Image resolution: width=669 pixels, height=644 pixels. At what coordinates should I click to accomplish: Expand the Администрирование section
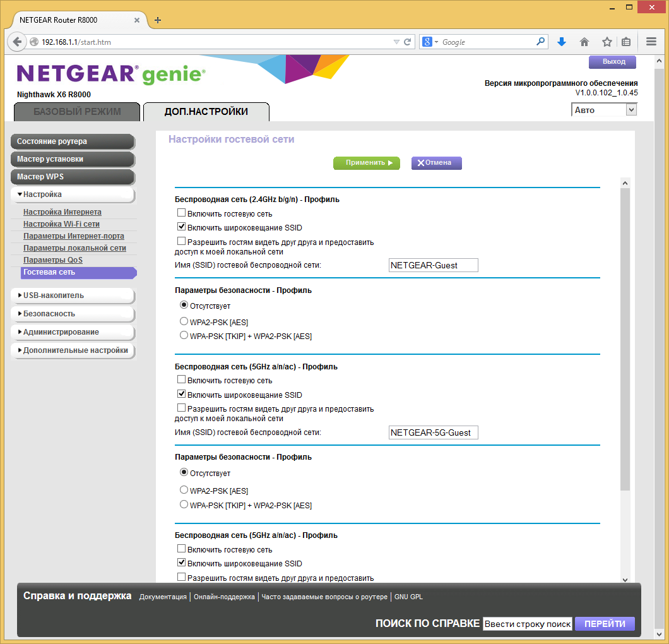coord(73,332)
